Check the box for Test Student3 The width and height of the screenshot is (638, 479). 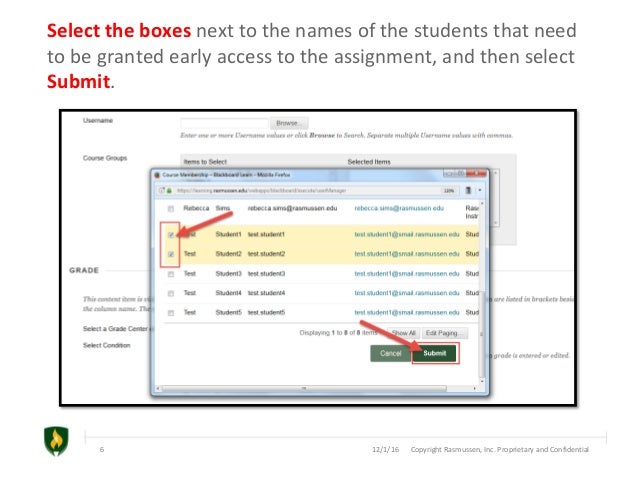(171, 274)
